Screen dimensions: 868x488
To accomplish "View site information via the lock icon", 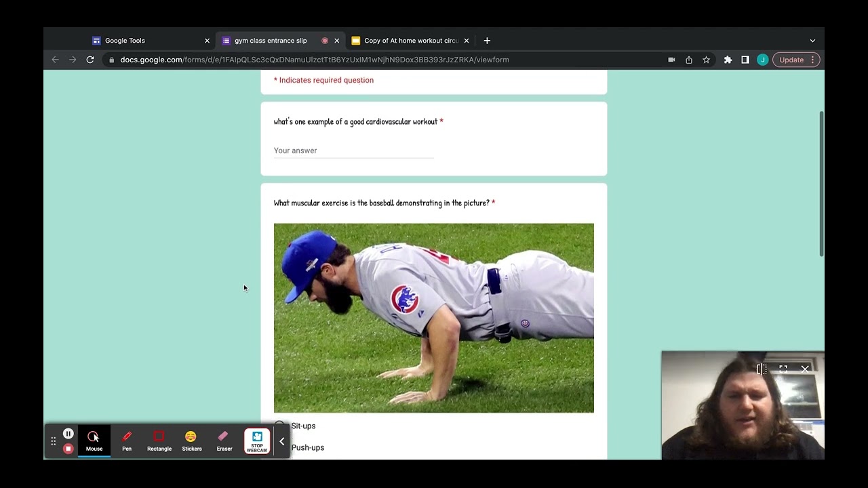I will [x=111, y=60].
